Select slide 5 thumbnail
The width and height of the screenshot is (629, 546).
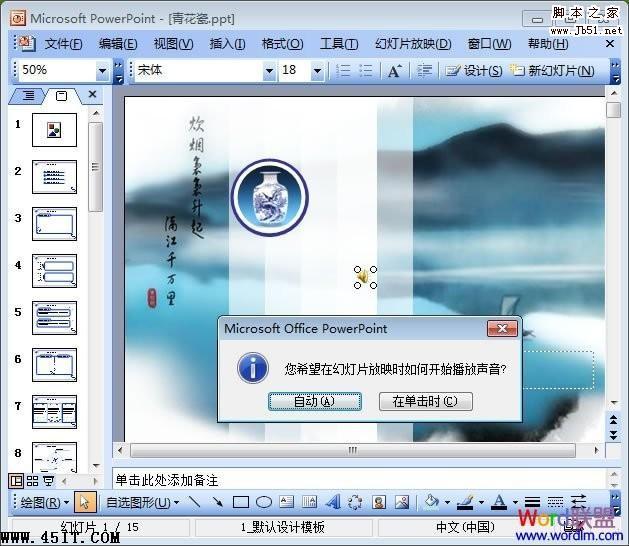[54, 318]
